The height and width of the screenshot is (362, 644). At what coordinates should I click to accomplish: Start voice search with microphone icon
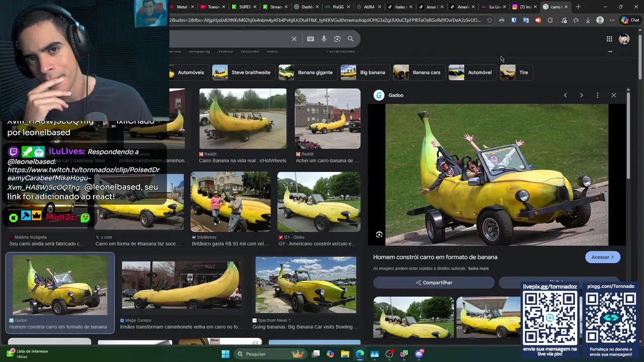[x=324, y=39]
